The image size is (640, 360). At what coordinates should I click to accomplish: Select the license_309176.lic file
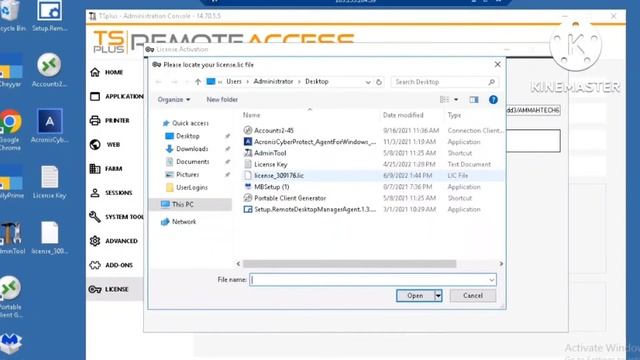tap(279, 176)
